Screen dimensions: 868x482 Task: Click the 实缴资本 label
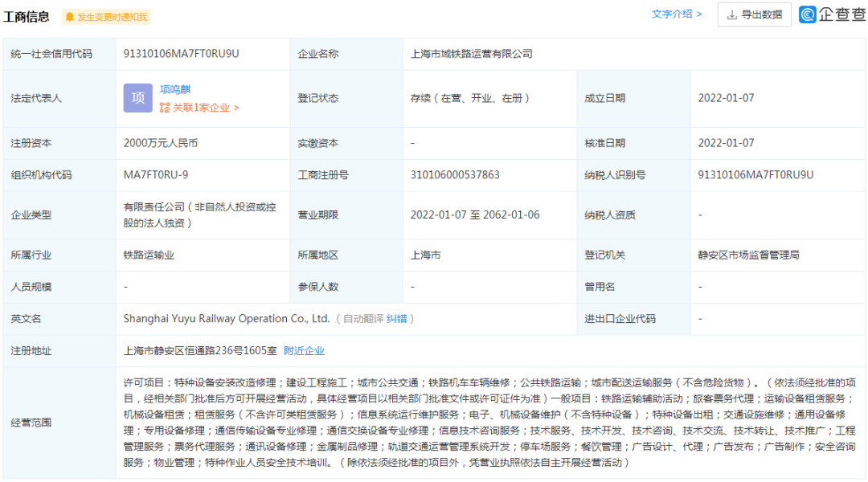coord(317,143)
